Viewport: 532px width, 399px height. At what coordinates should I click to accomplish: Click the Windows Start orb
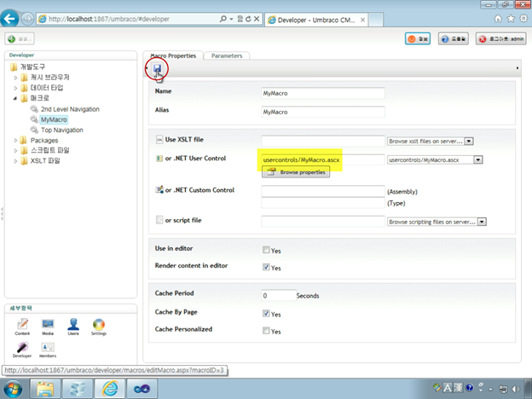[11, 389]
